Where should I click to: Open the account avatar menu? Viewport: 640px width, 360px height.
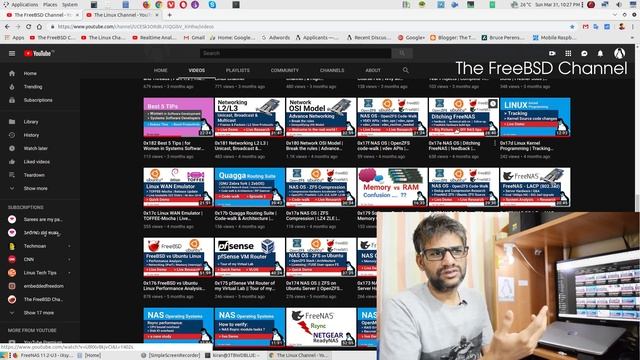pos(620,53)
